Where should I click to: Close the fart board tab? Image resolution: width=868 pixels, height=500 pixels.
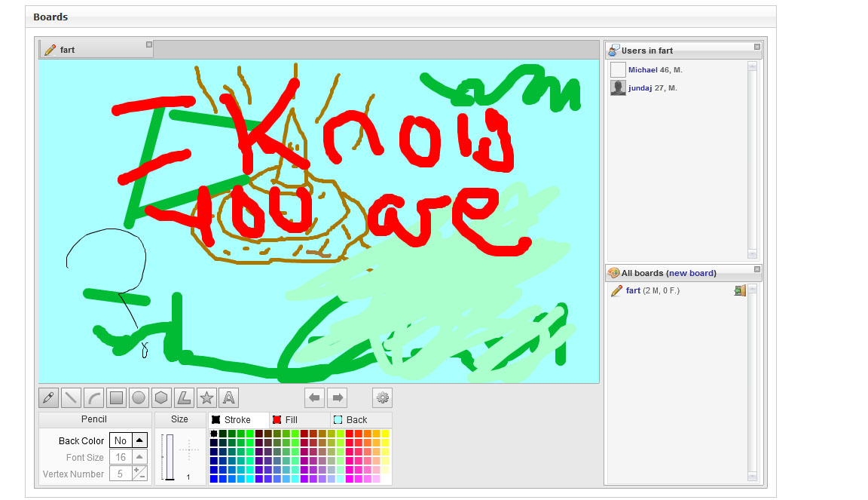pos(148,45)
